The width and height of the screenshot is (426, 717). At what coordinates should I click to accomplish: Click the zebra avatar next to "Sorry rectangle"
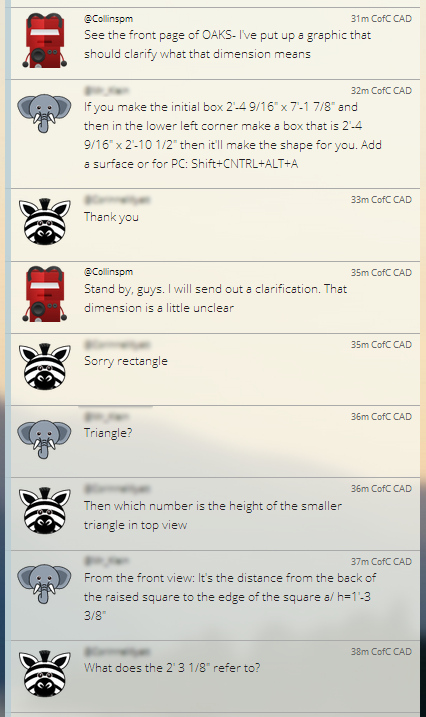[44, 367]
